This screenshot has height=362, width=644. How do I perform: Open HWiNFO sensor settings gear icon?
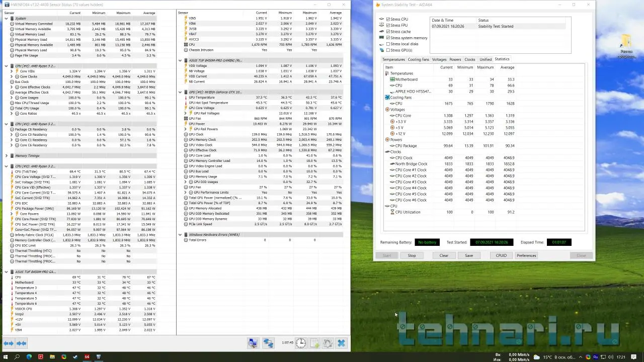(328, 343)
